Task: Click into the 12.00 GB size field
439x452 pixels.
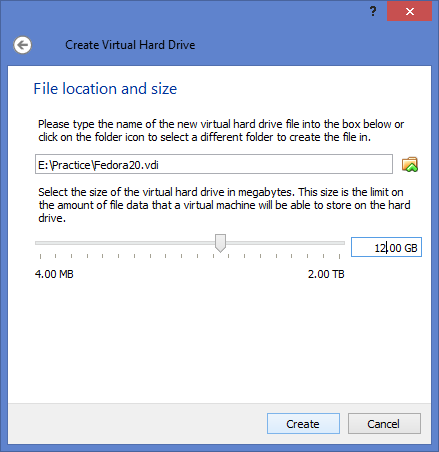Action: pos(386,247)
